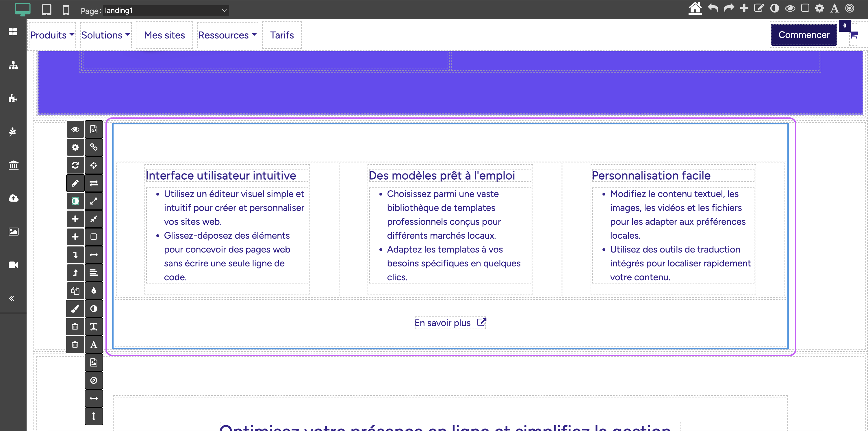Screen dimensions: 868x431
Task: Click the paintbrush icon in block toolbar
Action: pyautogui.click(x=75, y=309)
